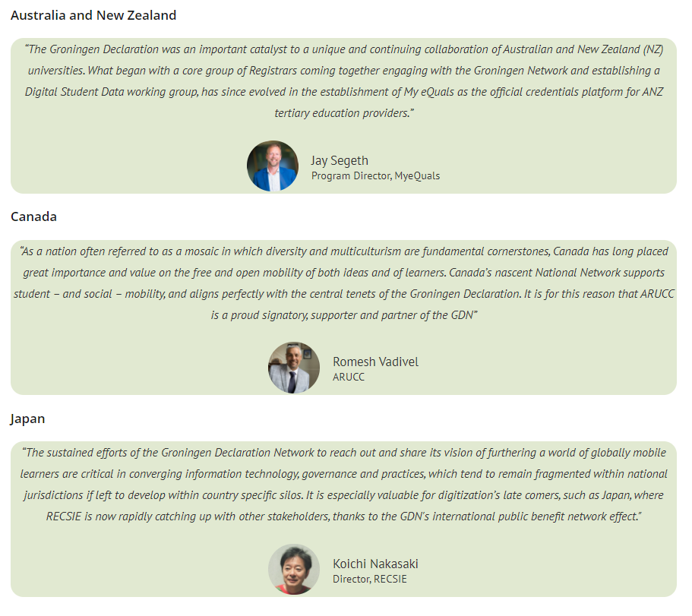Click the name Koichi Nakasaki
This screenshot has width=692, height=616.
(375, 564)
